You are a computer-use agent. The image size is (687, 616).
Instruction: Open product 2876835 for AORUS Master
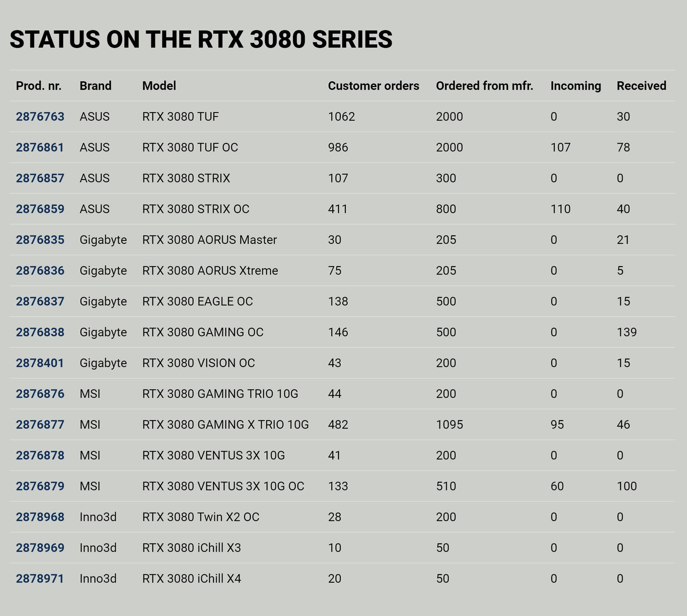pos(40,240)
